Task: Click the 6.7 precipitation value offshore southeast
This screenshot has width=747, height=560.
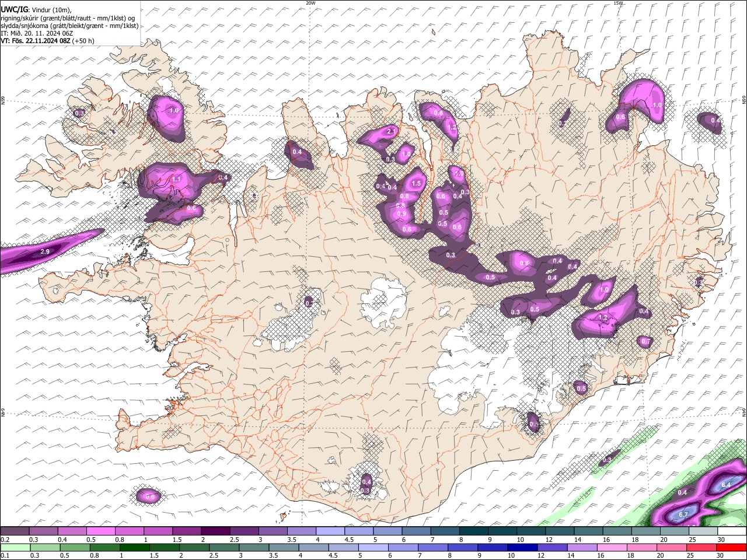Action: (x=685, y=514)
